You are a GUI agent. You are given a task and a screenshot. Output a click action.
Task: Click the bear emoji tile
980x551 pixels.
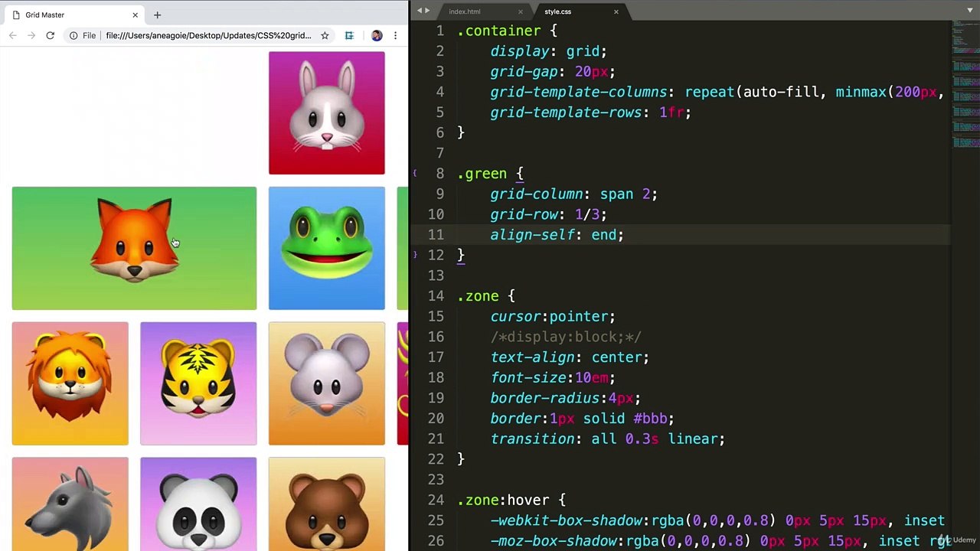(x=327, y=504)
